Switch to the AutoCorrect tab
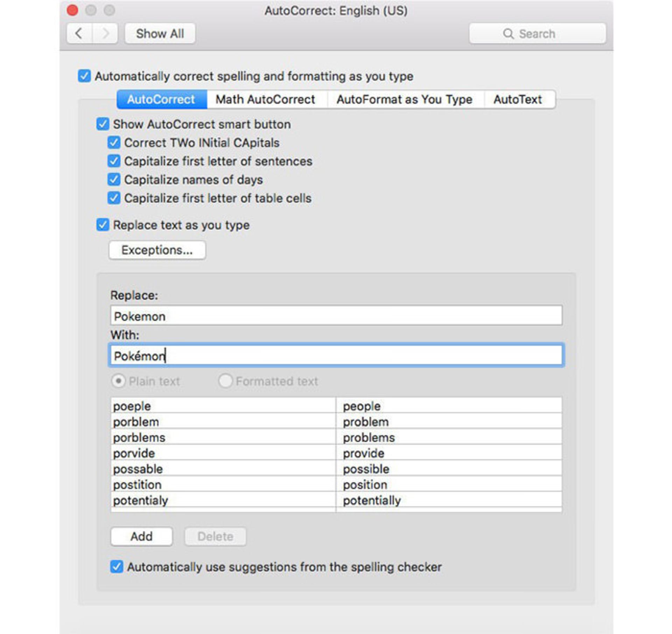The width and height of the screenshot is (672, 634). [x=161, y=99]
